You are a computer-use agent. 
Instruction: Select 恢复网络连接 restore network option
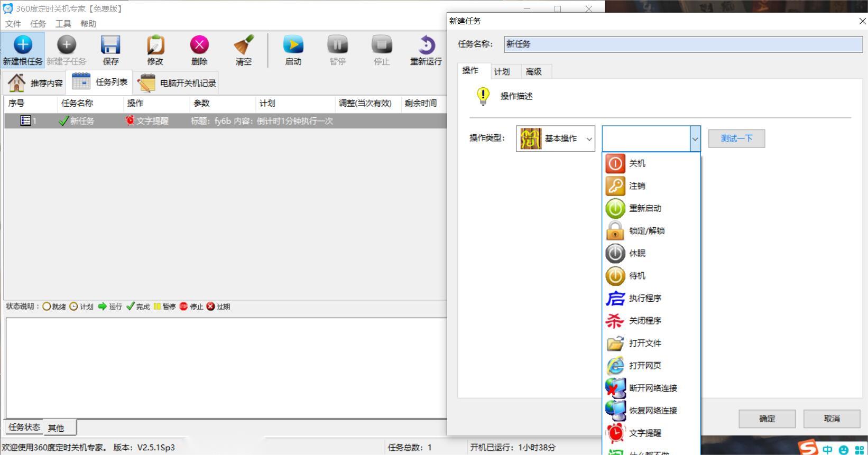651,411
